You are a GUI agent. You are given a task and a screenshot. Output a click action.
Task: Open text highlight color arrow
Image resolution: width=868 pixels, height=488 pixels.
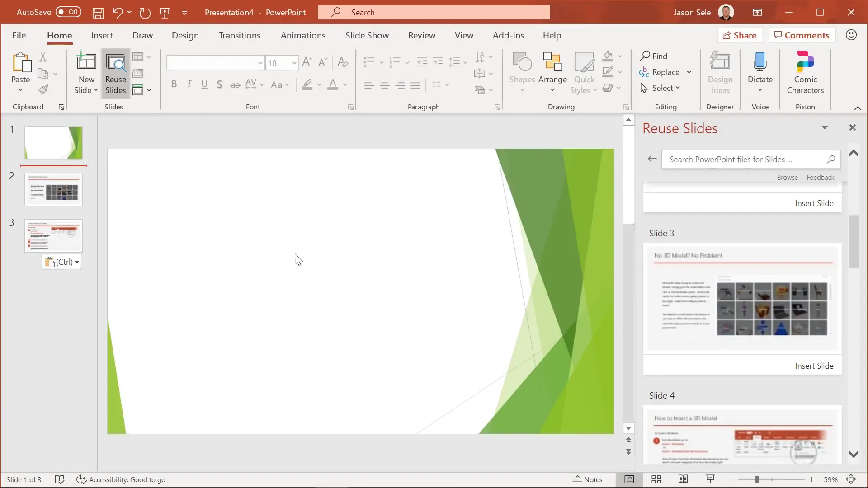point(319,84)
